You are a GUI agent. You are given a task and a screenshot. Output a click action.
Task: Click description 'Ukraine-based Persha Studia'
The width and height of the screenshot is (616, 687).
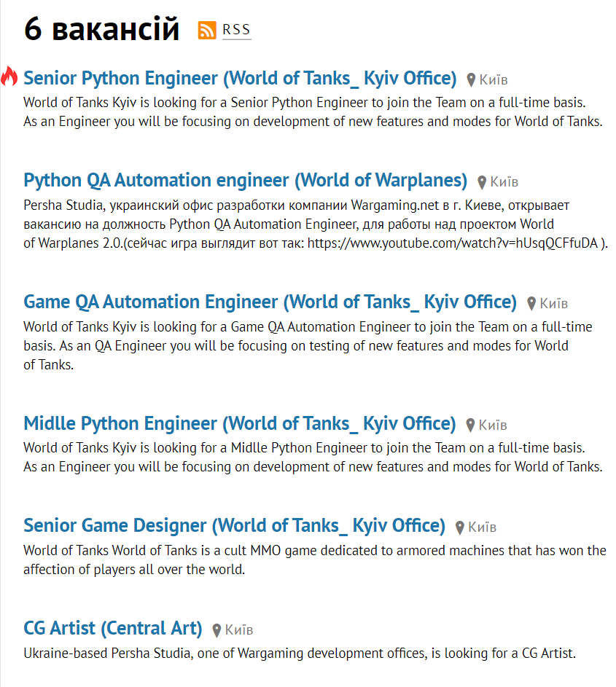click(300, 653)
